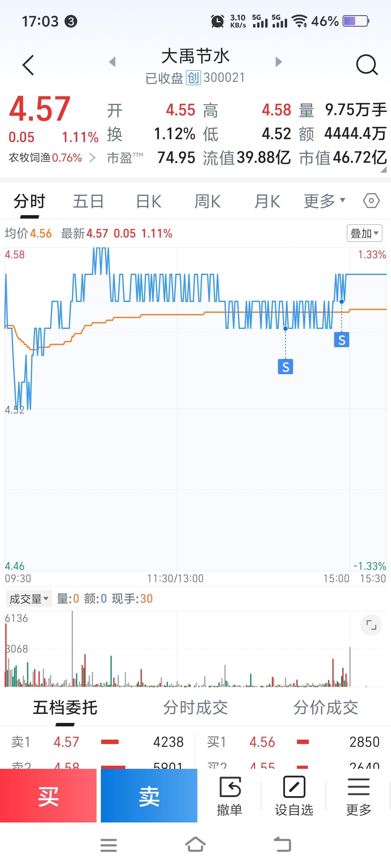Tap the Android home navigation button

pos(195,845)
